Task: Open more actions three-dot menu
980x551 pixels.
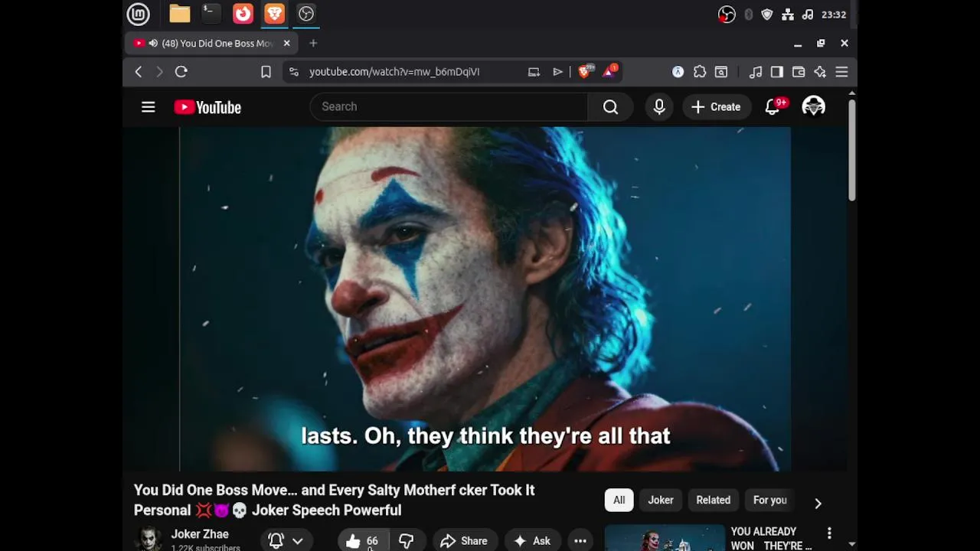Action: 580,541
